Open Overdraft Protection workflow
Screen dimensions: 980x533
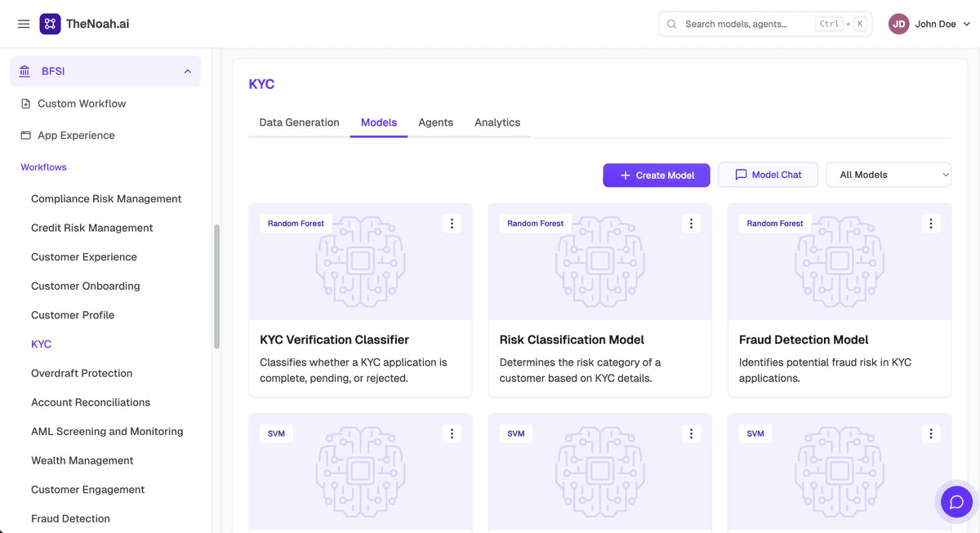(x=82, y=373)
